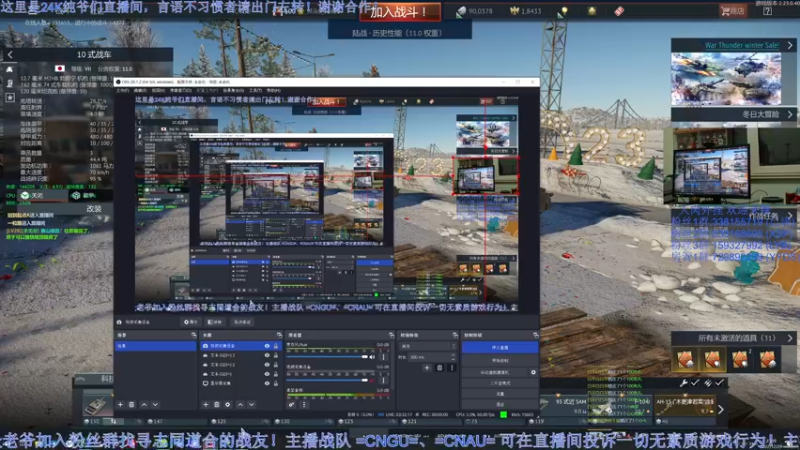
Task: Click the studio mode button in OBS controls
Action: (500, 383)
